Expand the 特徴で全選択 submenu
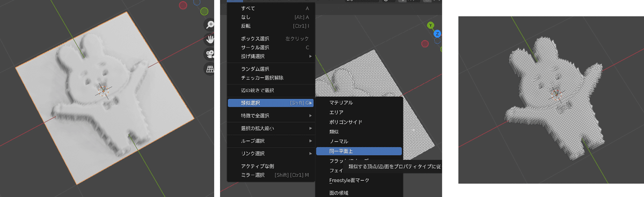Viewport: 644px width, 197px height. click(x=271, y=116)
